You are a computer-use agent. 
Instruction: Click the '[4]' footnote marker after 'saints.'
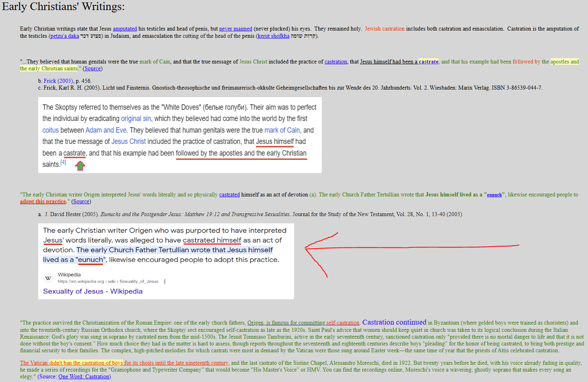tap(63, 162)
